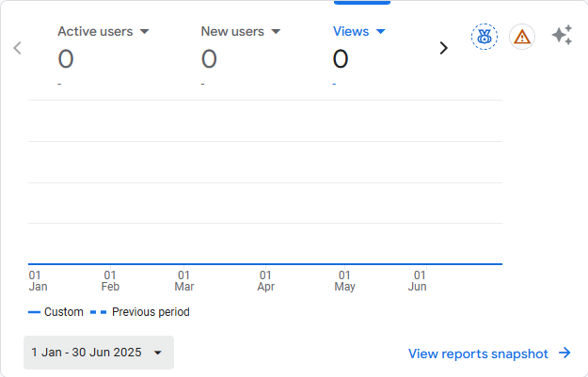Viewport: 588px width, 377px height.
Task: Click the 01 Jun axis label
Action: coord(418,281)
